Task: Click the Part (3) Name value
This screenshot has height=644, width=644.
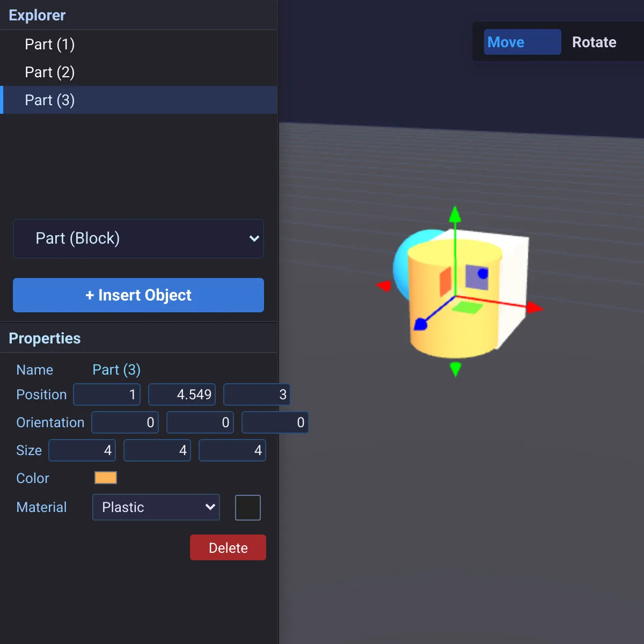Action: (x=116, y=370)
